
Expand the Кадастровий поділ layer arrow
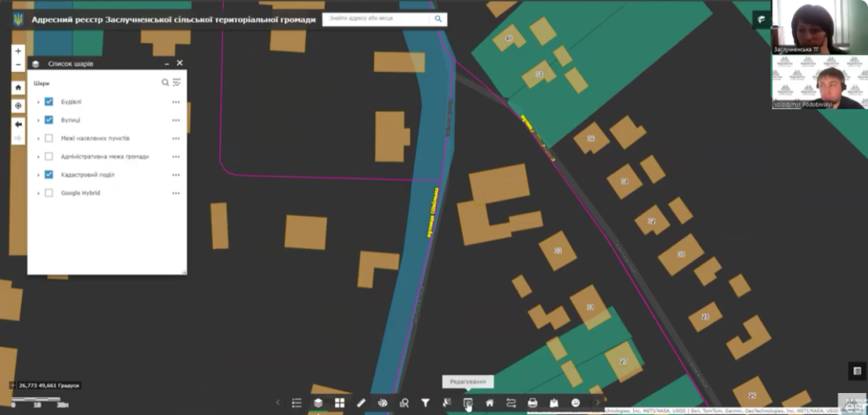38,175
